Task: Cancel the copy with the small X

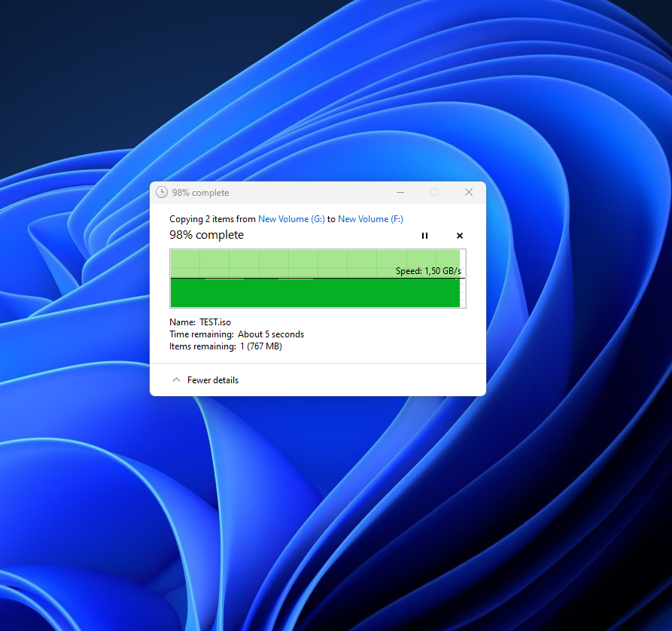Action: point(460,236)
